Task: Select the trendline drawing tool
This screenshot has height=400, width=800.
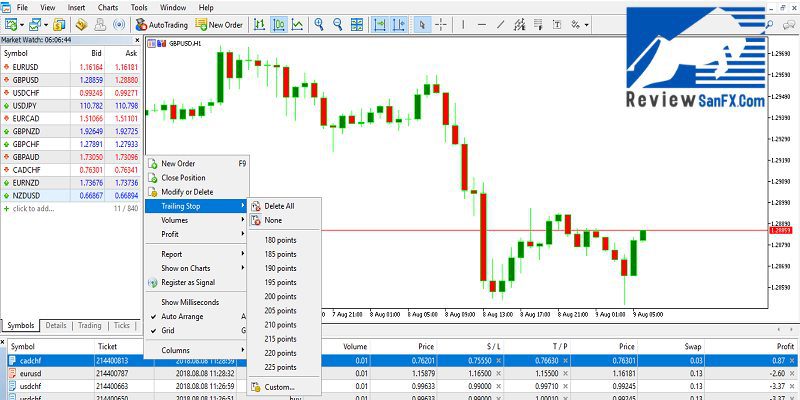Action: coord(501,24)
